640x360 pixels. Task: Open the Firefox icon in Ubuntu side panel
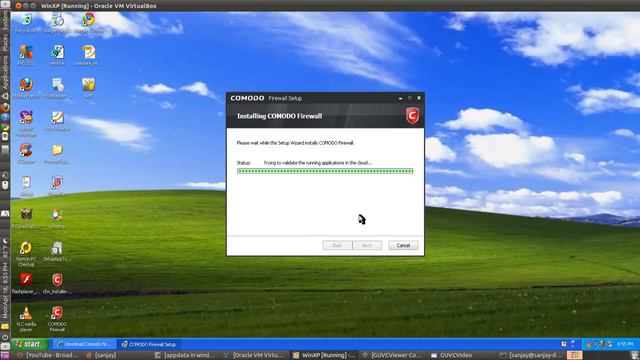pos(5,107)
